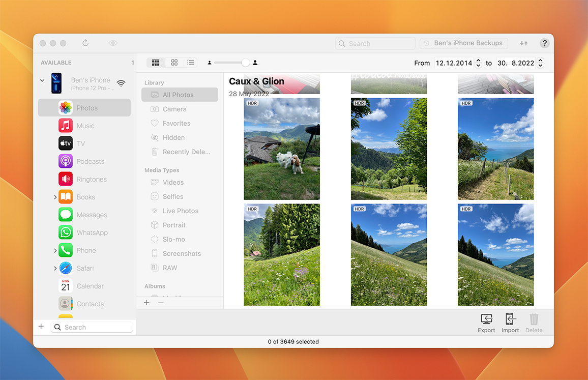Screen dimensions: 588x380
Task: Open the Music section icon
Action: click(66, 126)
